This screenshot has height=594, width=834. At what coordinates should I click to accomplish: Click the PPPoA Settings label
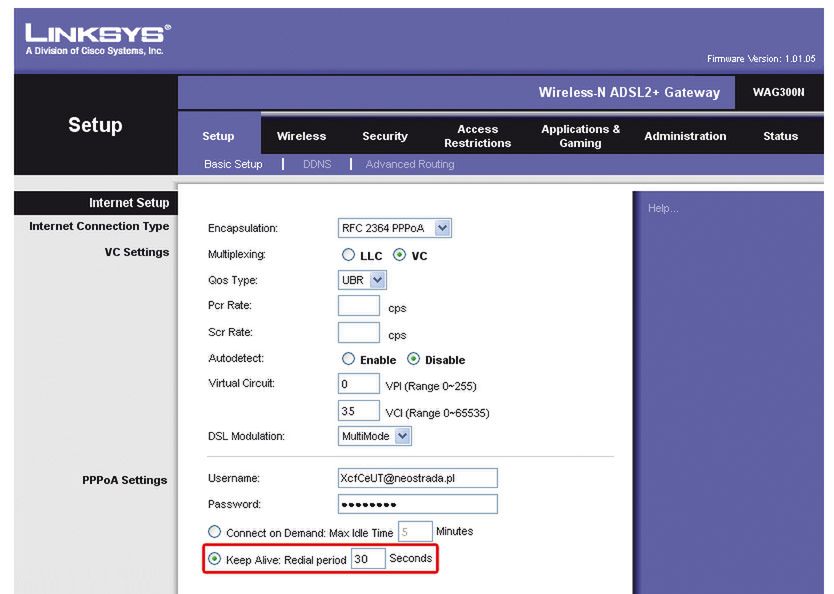click(124, 480)
